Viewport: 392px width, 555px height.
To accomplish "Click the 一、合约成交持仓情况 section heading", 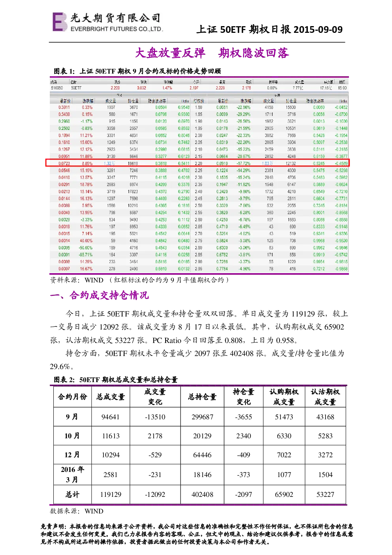I will [100, 295].
